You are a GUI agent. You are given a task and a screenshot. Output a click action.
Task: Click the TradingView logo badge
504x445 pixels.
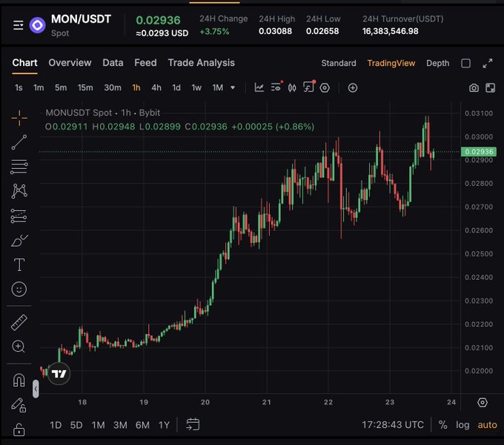coord(59,374)
